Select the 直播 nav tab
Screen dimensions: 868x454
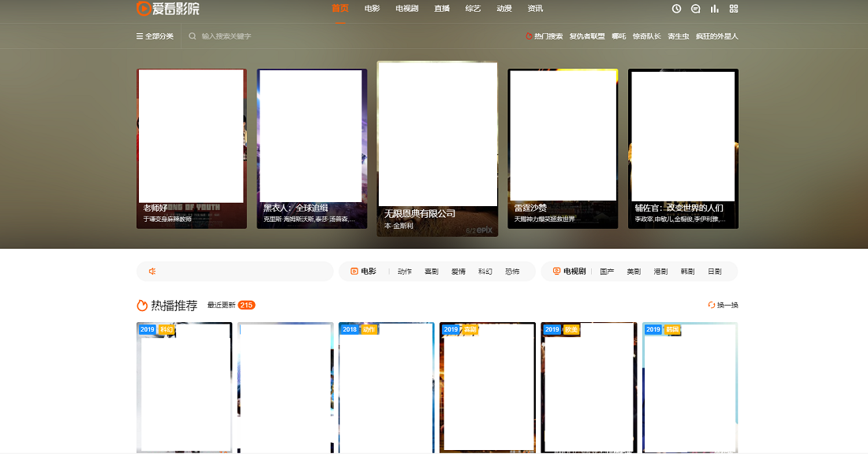442,9
